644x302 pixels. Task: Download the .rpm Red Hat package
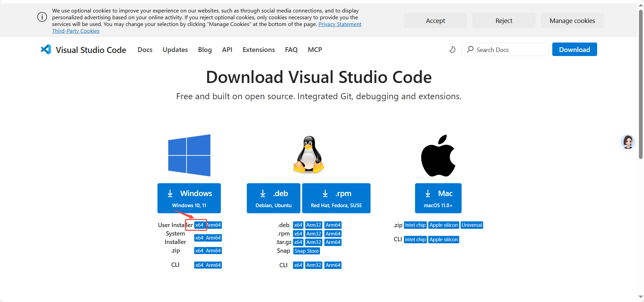[336, 198]
